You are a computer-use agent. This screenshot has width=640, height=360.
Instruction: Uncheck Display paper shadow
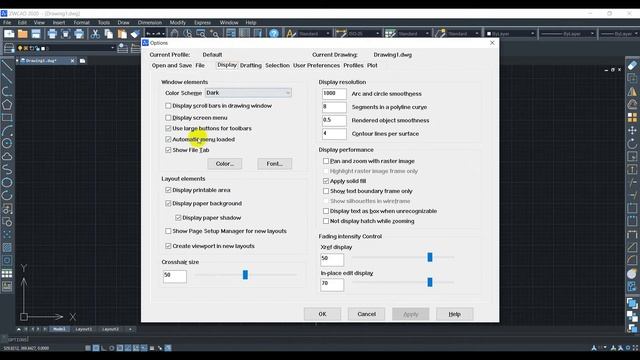pos(178,218)
